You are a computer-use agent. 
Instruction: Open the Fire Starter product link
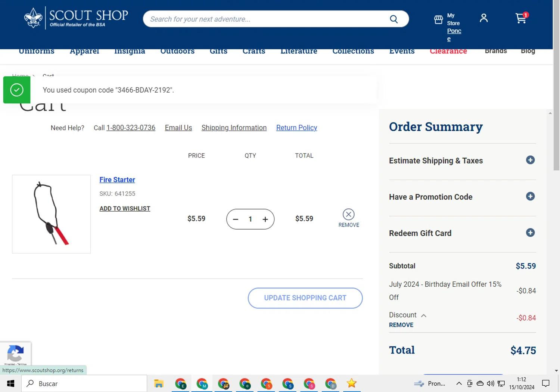tap(117, 180)
